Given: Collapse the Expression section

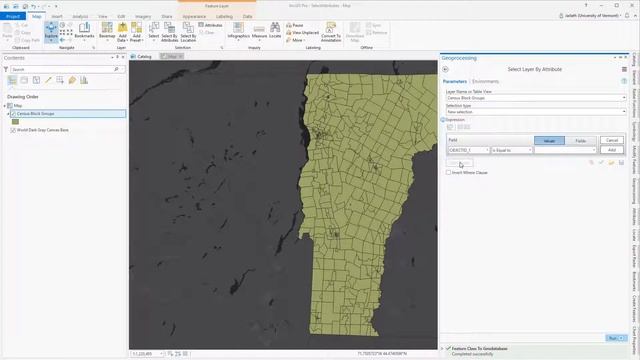Looking at the screenshot, I should [443, 120].
